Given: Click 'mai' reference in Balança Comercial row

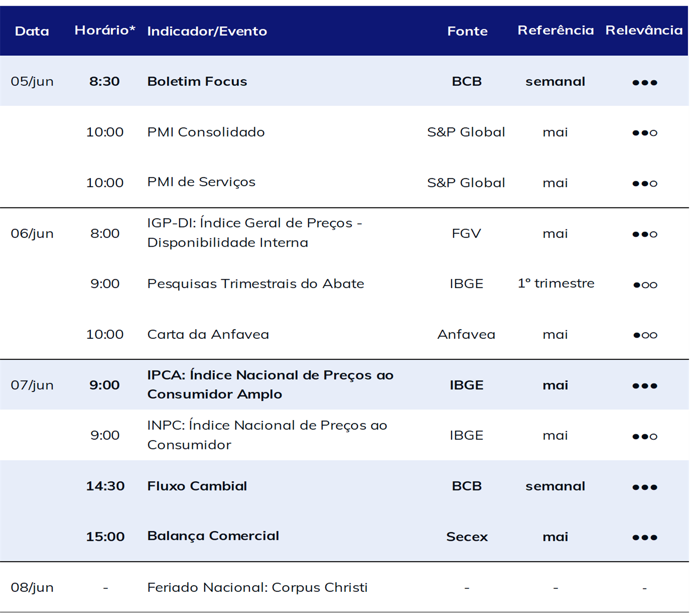Looking at the screenshot, I should click(x=555, y=537).
